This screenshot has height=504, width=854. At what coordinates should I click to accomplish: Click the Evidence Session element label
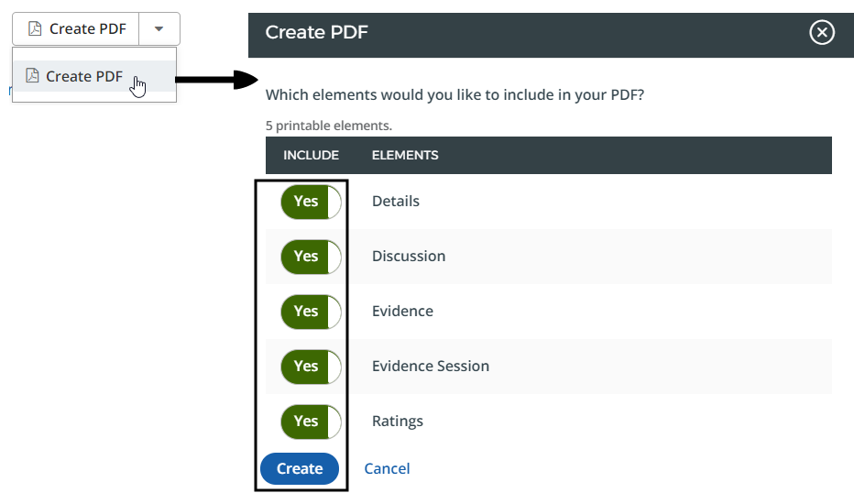point(431,367)
